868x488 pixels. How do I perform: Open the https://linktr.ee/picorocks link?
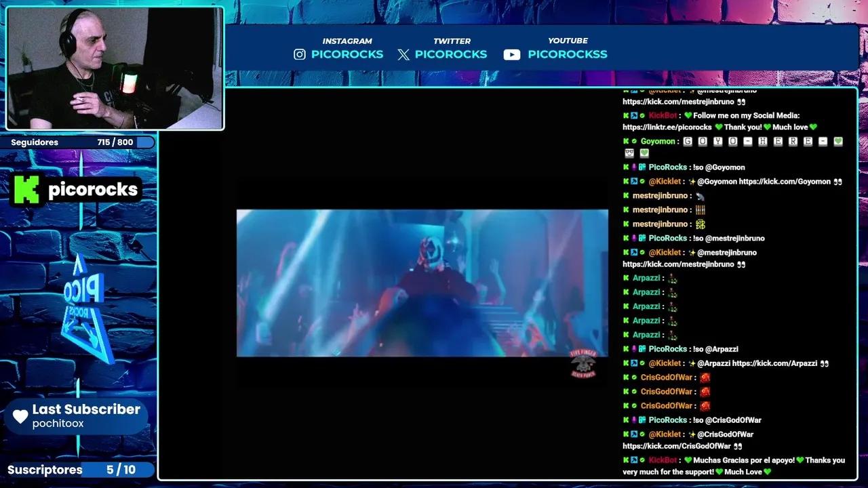[667, 127]
